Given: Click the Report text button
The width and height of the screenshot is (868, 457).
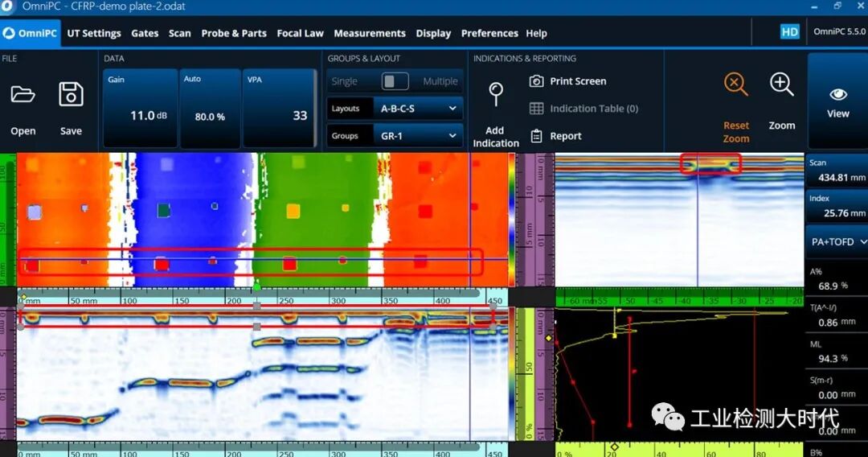Looking at the screenshot, I should [565, 136].
